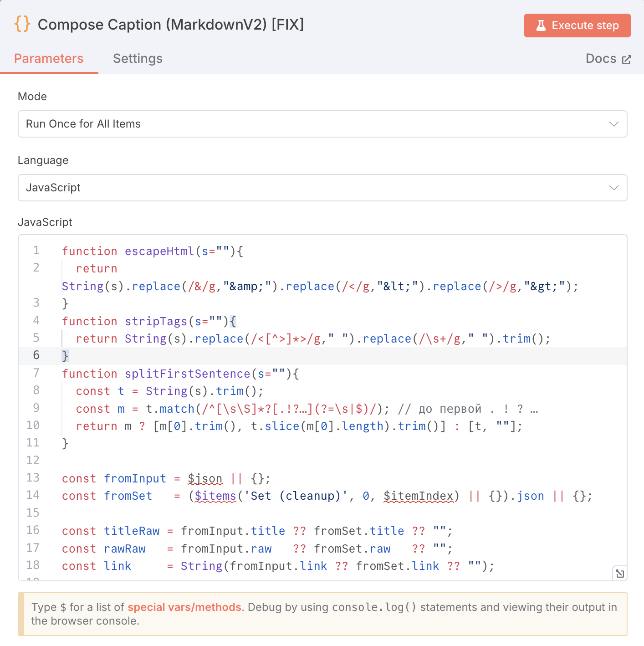Click the $itemIndex variable on line 14
This screenshot has width=644, height=646.
coord(419,496)
